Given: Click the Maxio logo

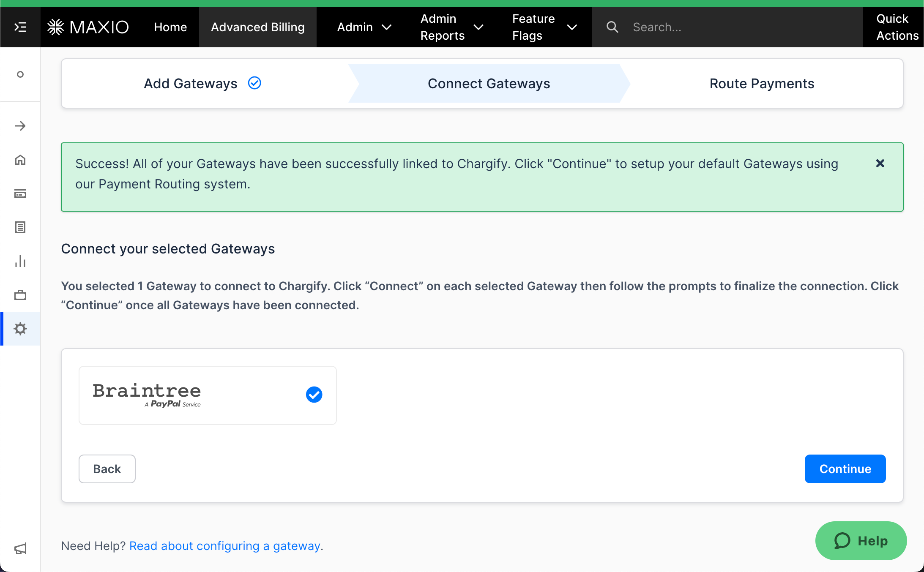Looking at the screenshot, I should pyautogui.click(x=88, y=27).
